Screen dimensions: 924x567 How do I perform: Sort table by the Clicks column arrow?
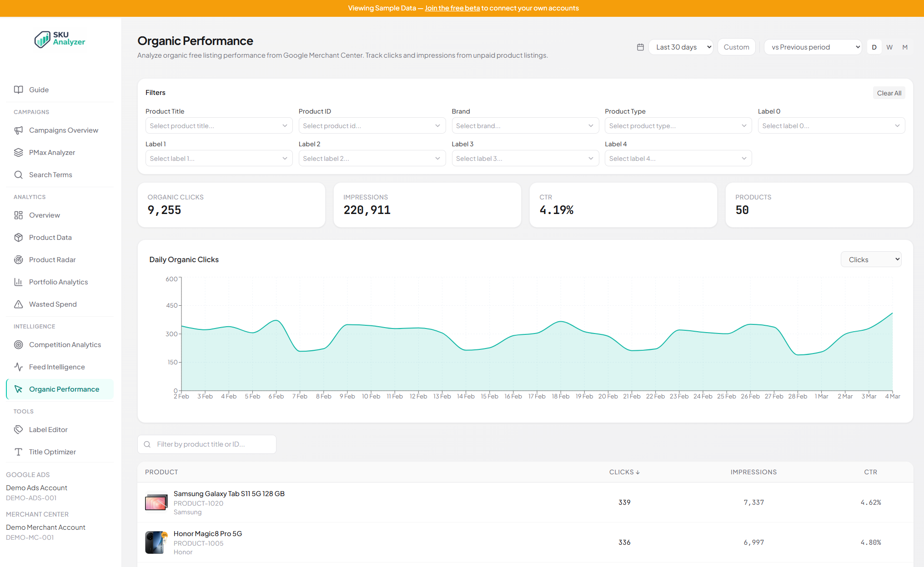[x=638, y=472]
